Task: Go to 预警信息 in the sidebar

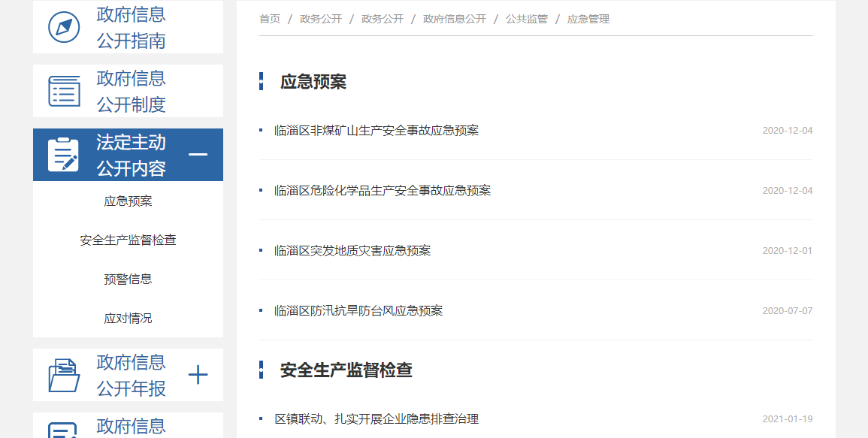Action: 128,279
